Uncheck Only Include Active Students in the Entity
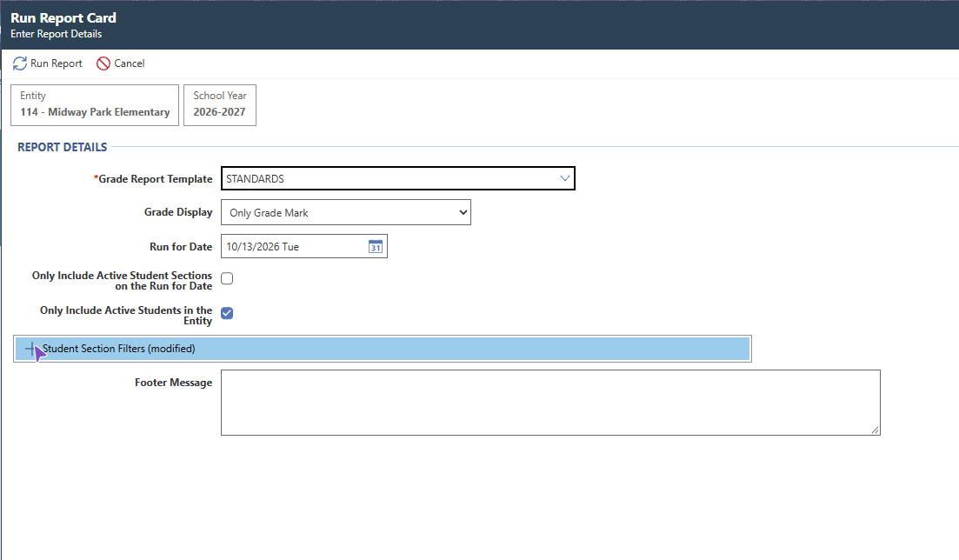The width and height of the screenshot is (959, 560). tap(227, 313)
